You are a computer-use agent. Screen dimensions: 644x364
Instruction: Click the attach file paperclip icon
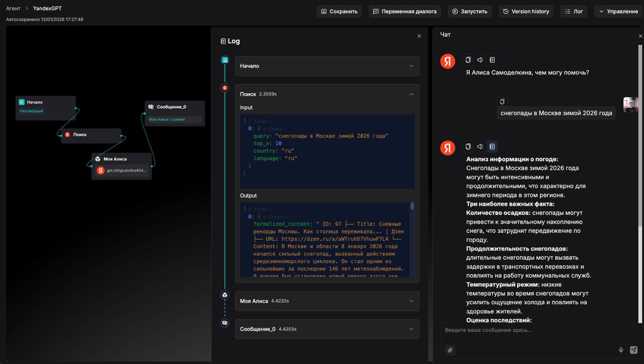click(x=450, y=350)
